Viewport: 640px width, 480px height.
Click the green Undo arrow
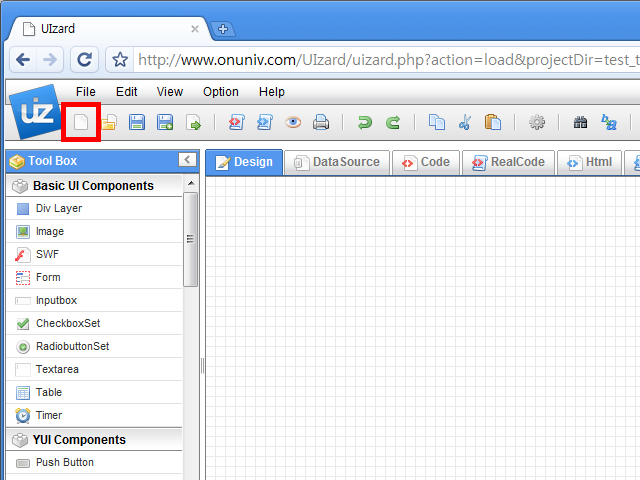[x=365, y=123]
